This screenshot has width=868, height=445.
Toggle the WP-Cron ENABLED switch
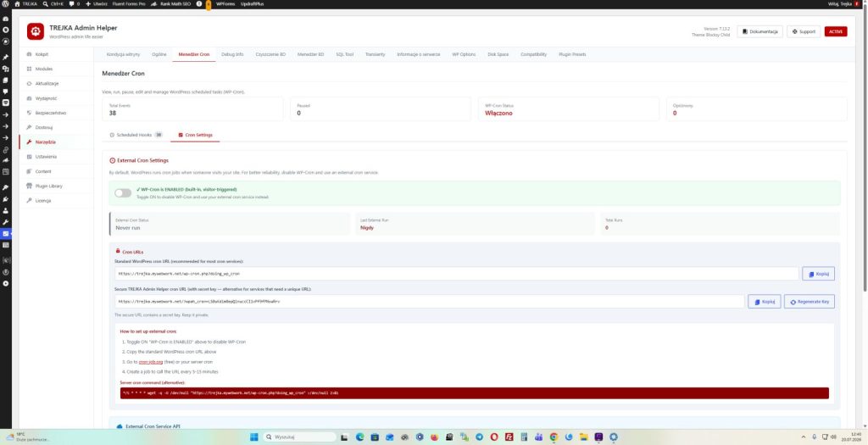tap(123, 193)
